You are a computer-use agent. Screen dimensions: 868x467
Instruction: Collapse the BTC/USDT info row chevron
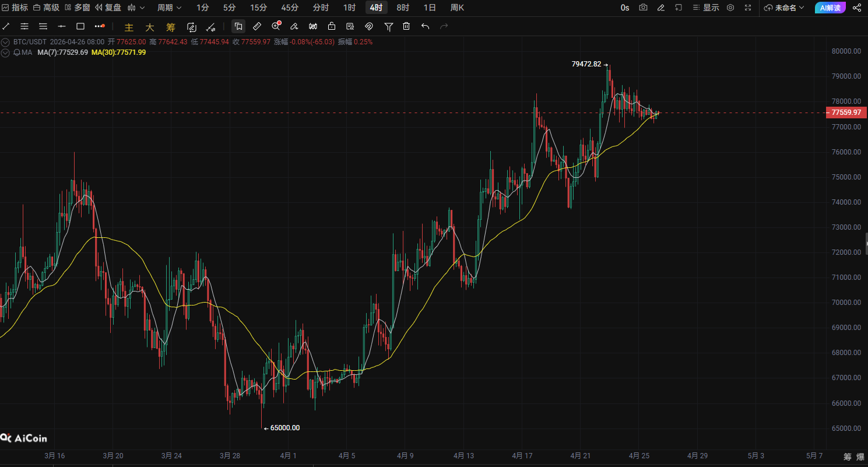5,42
